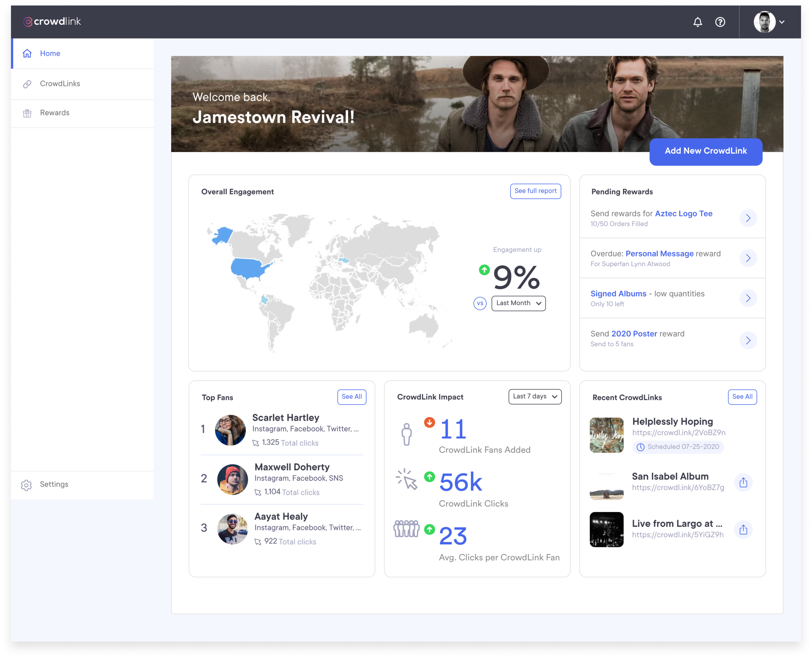This screenshot has width=812, height=658.
Task: Click the crowdlink logo
Action: (x=52, y=21)
